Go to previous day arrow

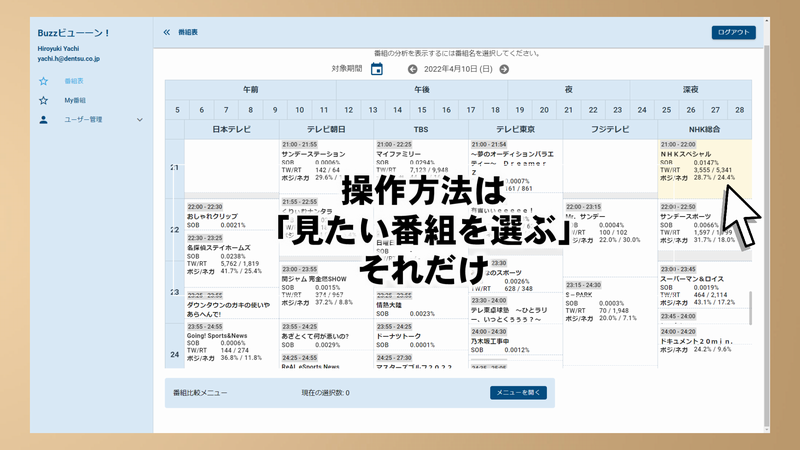(412, 69)
